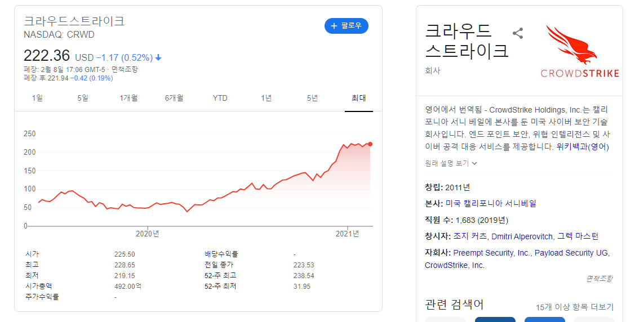Show the 5년 chart range
This screenshot has height=322, width=644.
click(312, 98)
